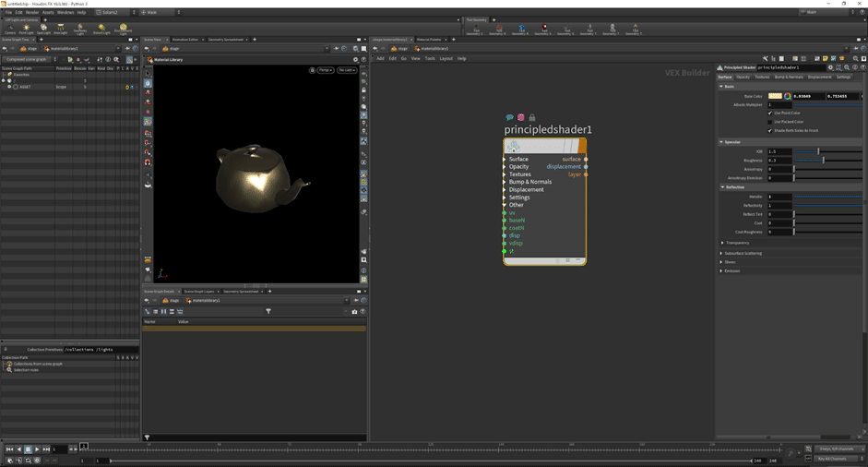The image size is (868, 467).
Task: Click the Composed scene graph button
Action: point(28,59)
